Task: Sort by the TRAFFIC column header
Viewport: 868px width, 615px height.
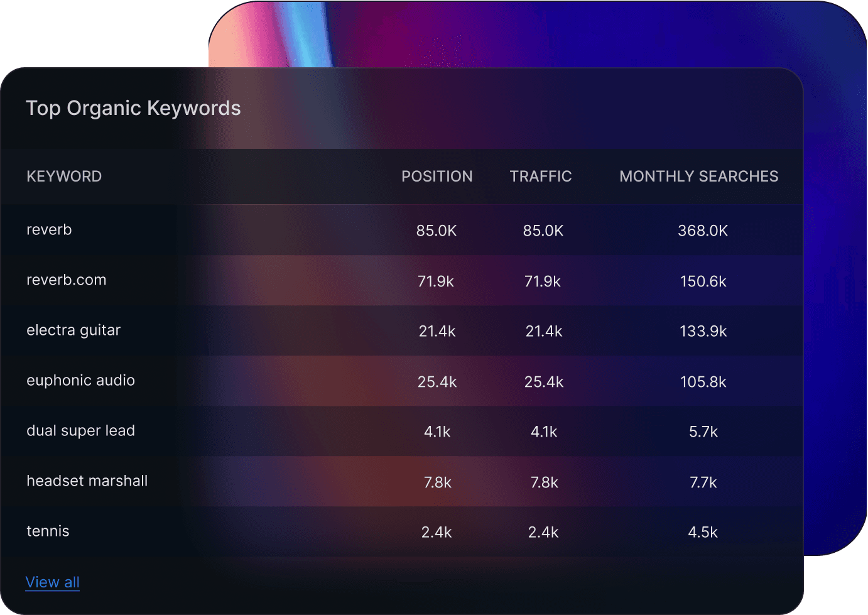Action: (x=541, y=176)
